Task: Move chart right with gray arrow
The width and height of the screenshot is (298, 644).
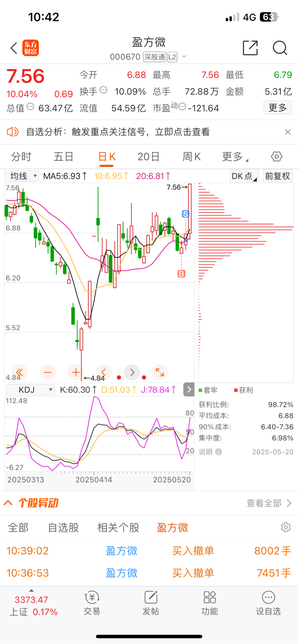Action: pos(132,372)
